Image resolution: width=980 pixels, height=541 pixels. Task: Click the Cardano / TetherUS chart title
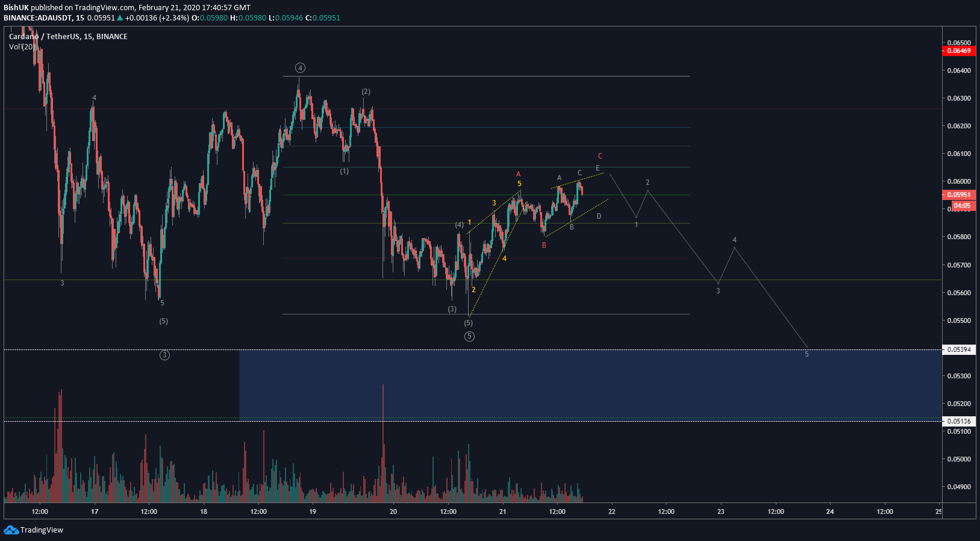click(68, 36)
